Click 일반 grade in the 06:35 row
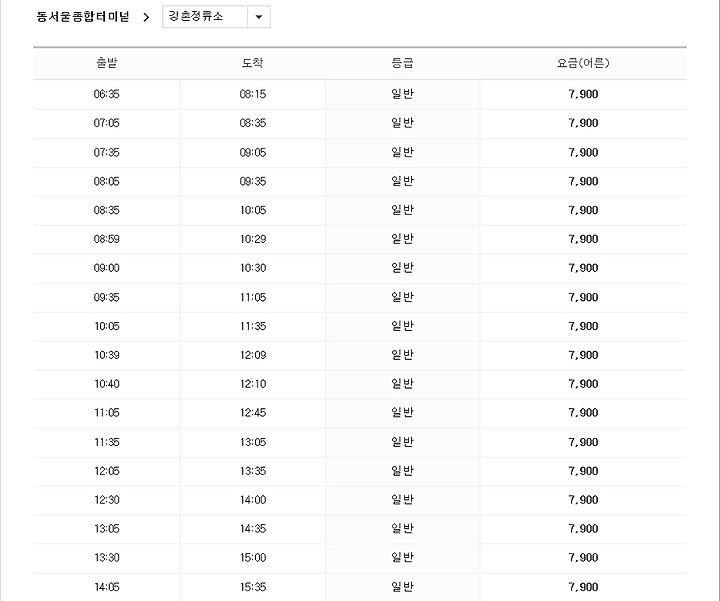 (x=402, y=94)
